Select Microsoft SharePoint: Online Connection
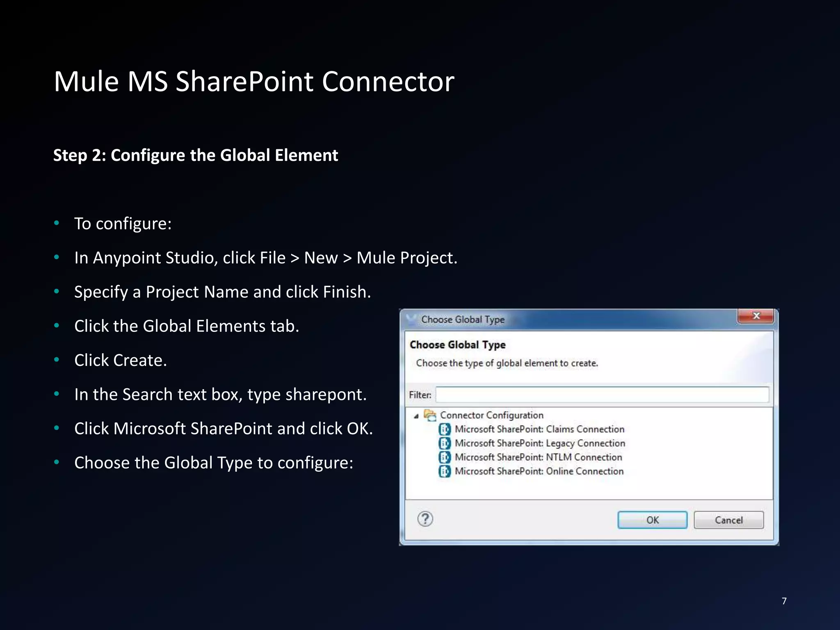This screenshot has width=840, height=630. (539, 471)
